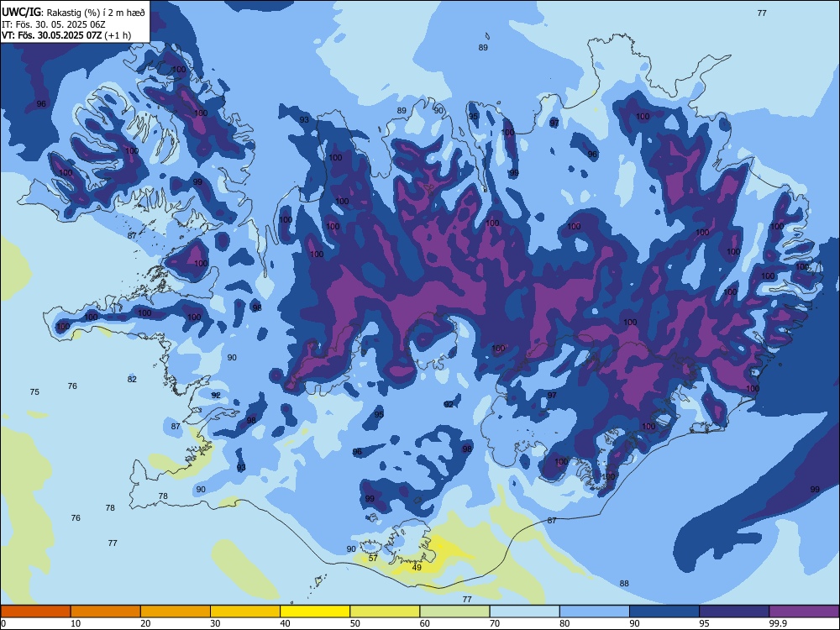Click the legend tick label 20
The width and height of the screenshot is (840, 630).
pos(145,623)
